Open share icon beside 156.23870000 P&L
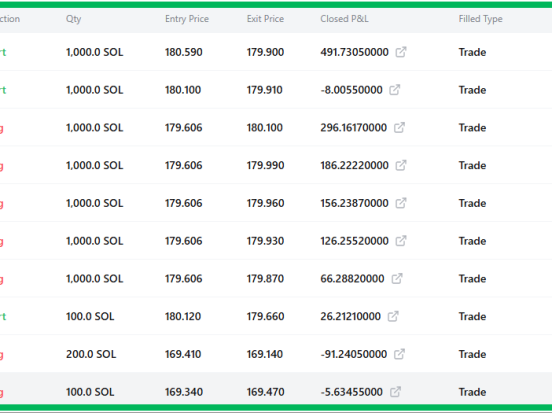Screen dimensions: 552x413 (x=401, y=203)
